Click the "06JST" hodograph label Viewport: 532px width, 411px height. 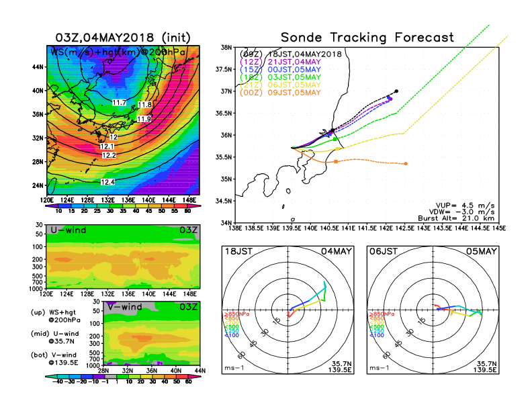pyautogui.click(x=384, y=251)
